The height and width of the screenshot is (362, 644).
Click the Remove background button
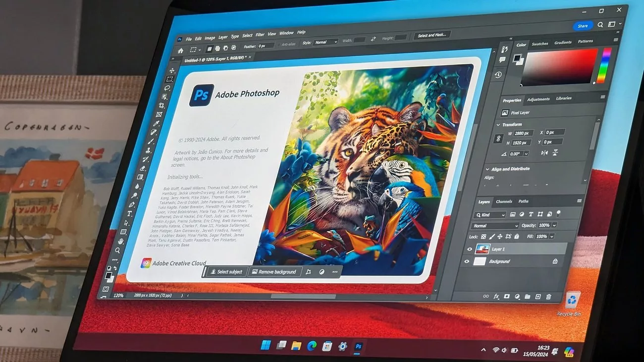pos(274,272)
